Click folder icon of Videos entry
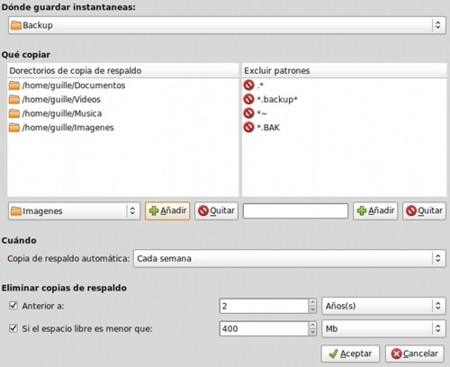Image resolution: width=450 pixels, height=367 pixels. 14,99
